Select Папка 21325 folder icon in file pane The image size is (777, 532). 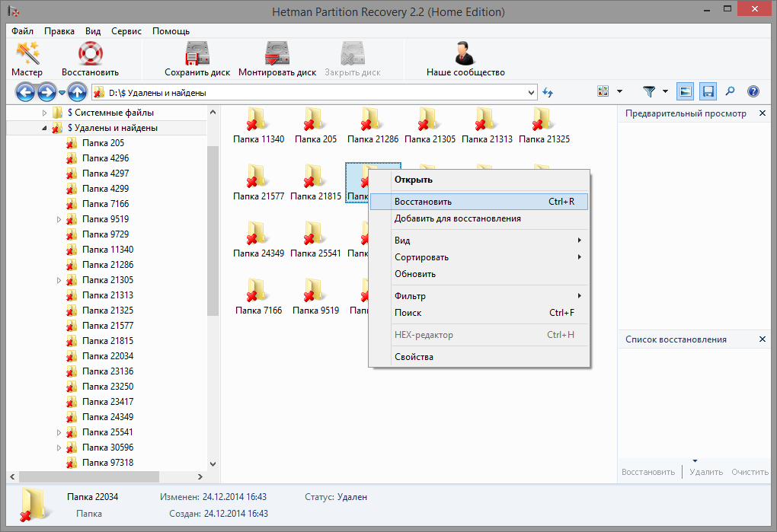pos(542,119)
